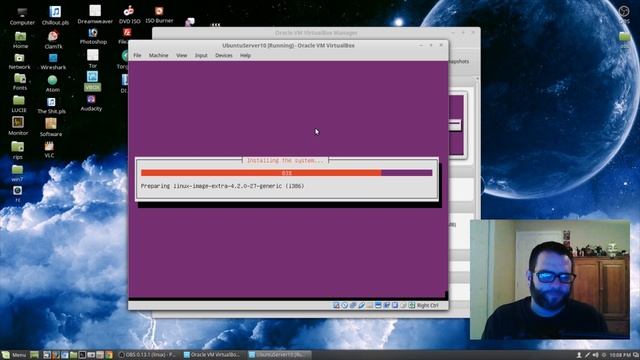Click the Right Ctrl host key label
640x360 pixels.
[x=427, y=305]
